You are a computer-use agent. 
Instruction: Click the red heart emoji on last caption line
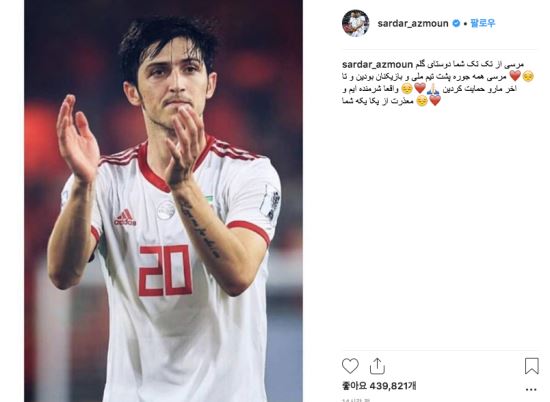pos(435,100)
